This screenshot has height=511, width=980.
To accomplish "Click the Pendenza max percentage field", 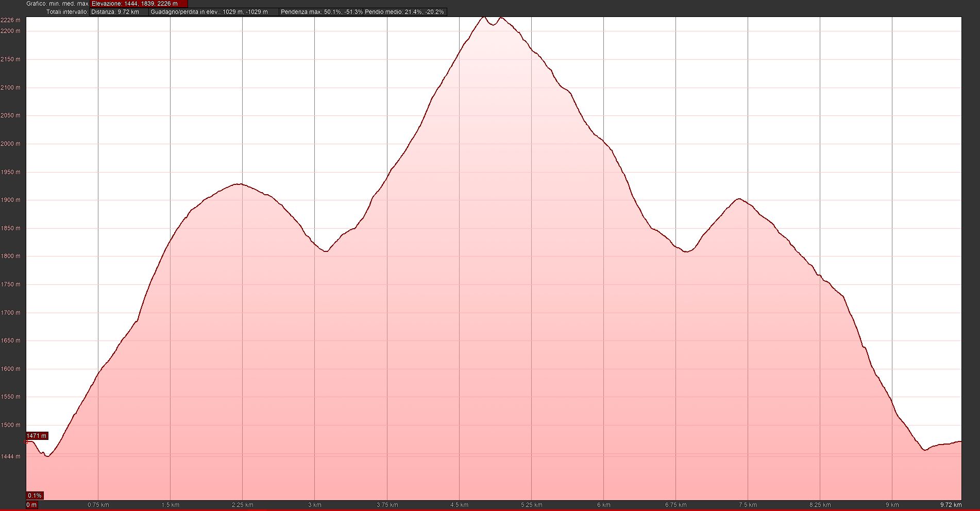I will pyautogui.click(x=322, y=12).
